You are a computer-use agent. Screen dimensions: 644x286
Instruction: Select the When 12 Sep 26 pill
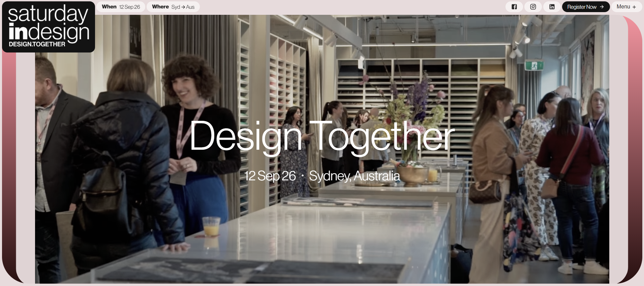pos(121,7)
